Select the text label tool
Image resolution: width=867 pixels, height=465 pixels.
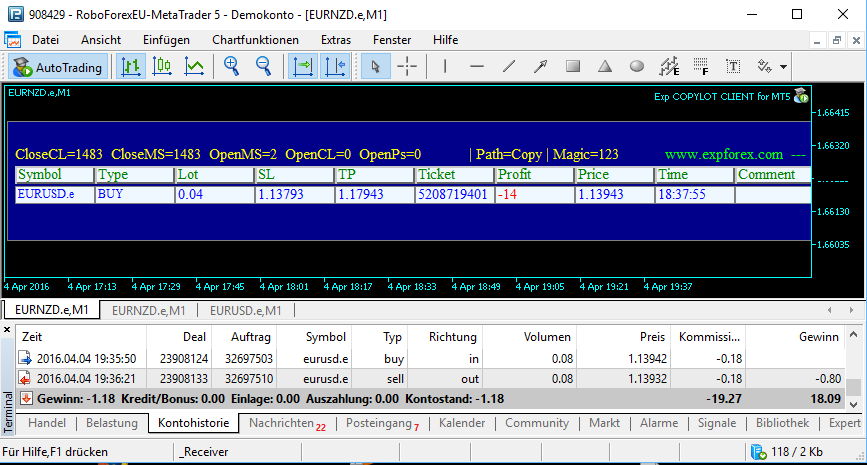[733, 67]
